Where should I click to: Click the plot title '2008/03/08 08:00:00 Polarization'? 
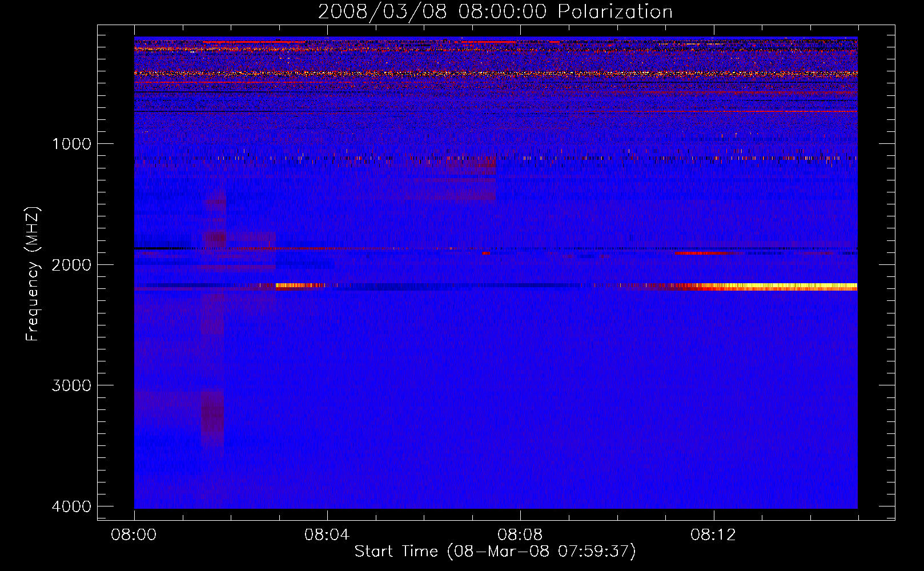[x=495, y=12]
